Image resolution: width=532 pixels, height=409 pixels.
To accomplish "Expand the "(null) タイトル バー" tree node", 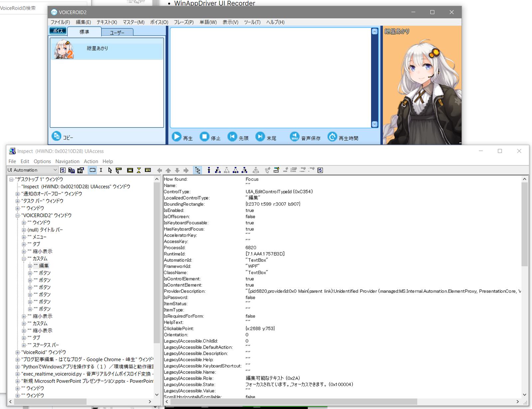I will tap(24, 230).
